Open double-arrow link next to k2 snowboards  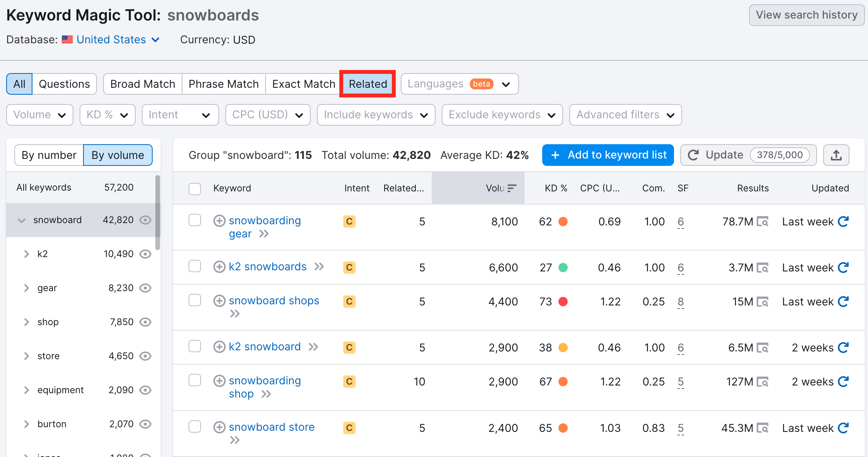click(319, 267)
